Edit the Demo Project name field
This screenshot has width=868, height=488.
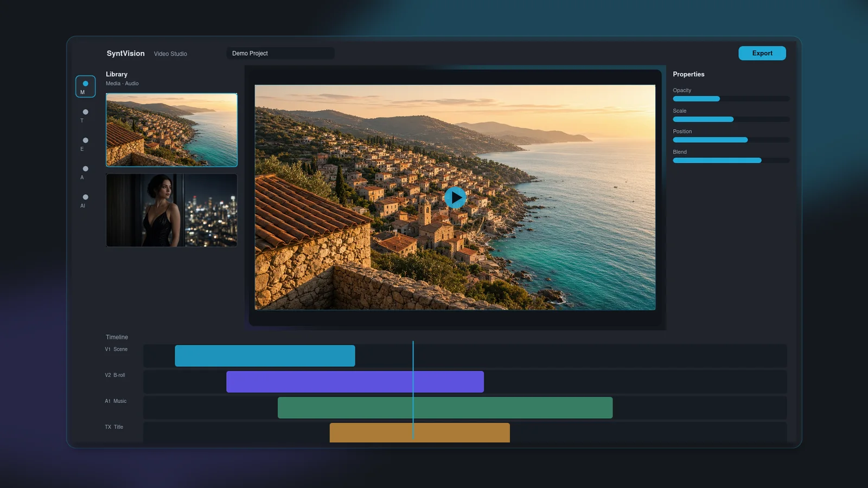280,53
